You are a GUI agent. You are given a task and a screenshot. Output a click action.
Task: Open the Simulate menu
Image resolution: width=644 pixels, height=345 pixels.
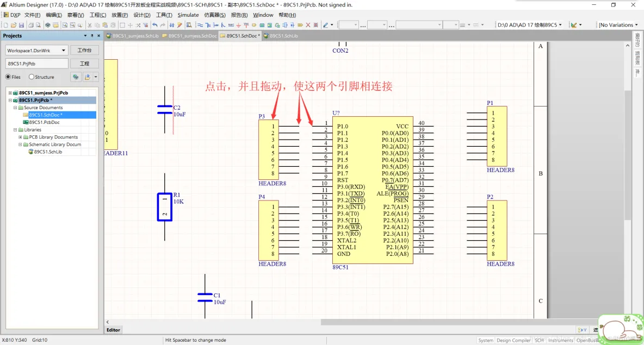pyautogui.click(x=188, y=15)
